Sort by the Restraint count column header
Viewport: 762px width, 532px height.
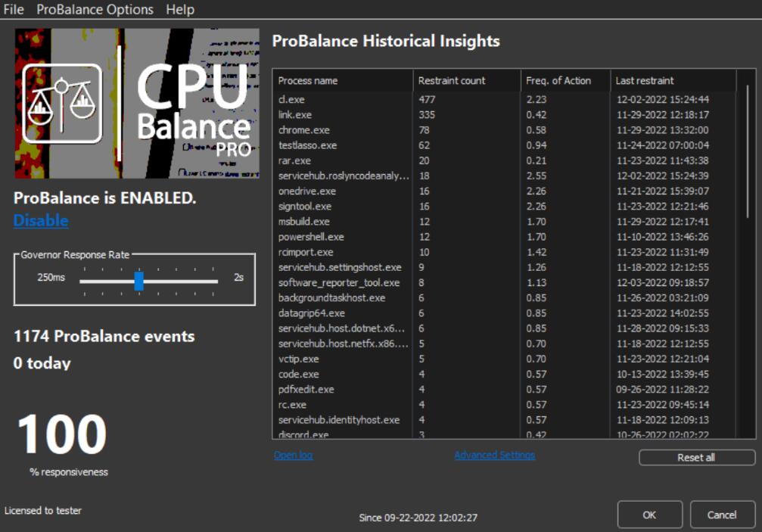(x=467, y=81)
